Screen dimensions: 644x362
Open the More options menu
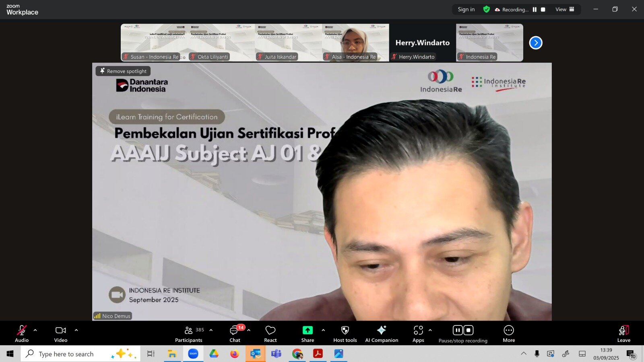pos(509,334)
